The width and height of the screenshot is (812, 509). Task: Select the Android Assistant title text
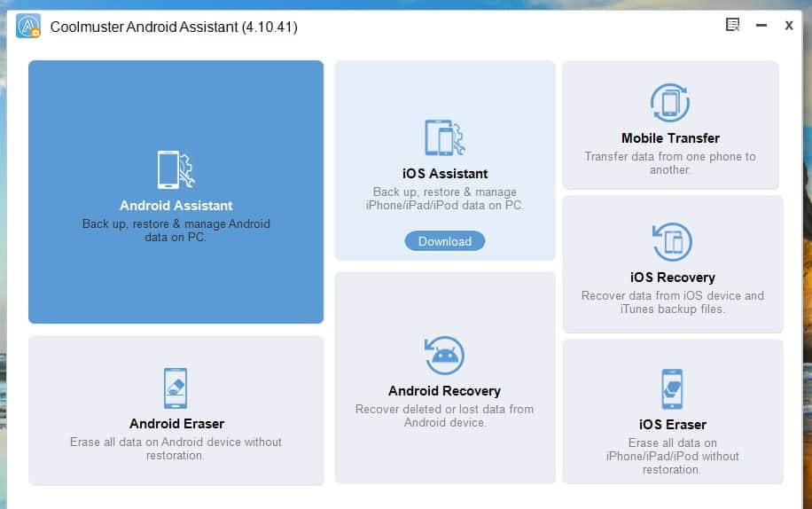[x=176, y=206]
